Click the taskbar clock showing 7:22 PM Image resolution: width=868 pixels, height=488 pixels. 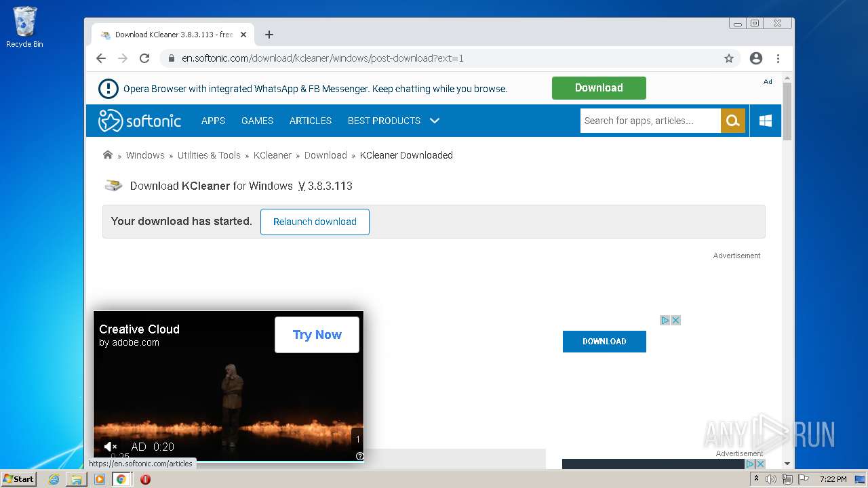tap(833, 479)
